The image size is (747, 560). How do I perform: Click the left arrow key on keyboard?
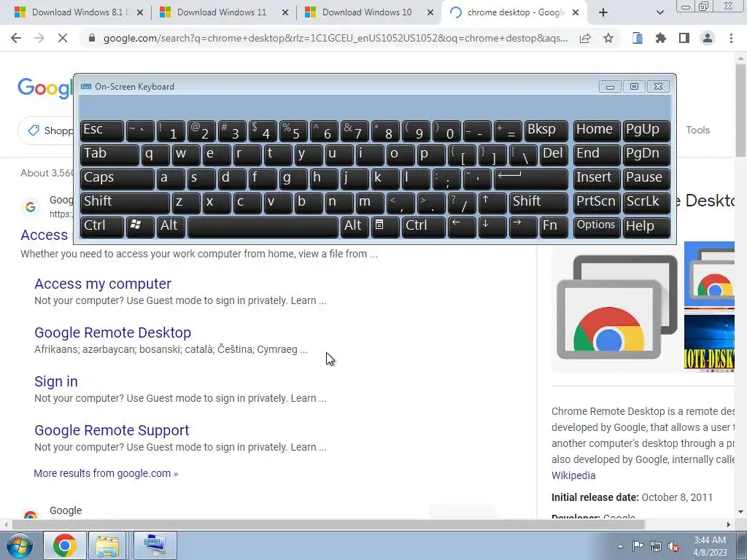(461, 227)
